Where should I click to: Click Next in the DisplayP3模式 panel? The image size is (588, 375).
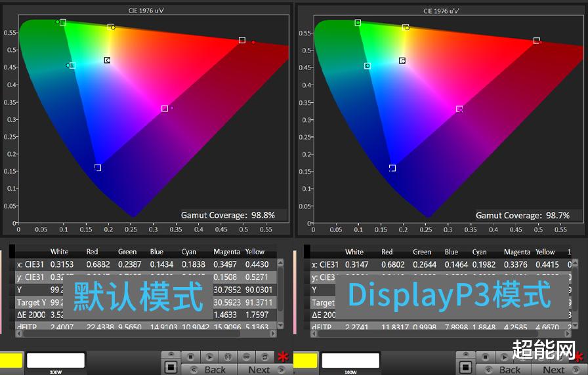[x=560, y=369]
